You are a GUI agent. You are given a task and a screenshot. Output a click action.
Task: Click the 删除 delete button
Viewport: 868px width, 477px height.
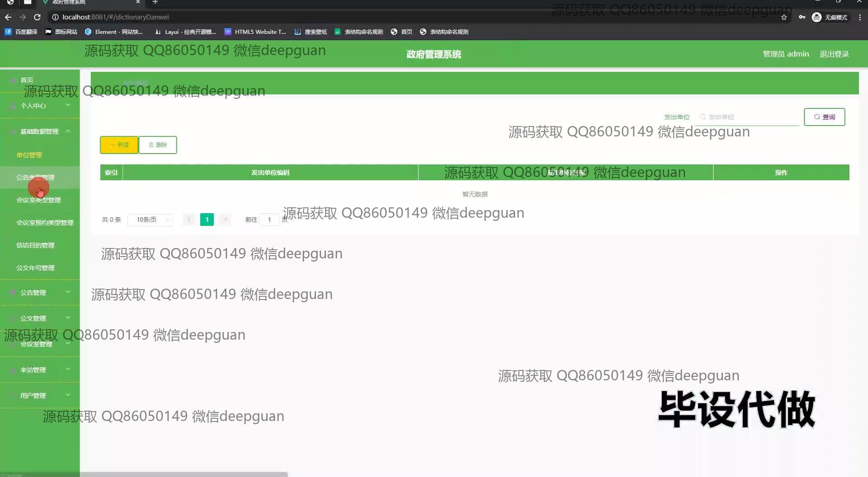(158, 145)
